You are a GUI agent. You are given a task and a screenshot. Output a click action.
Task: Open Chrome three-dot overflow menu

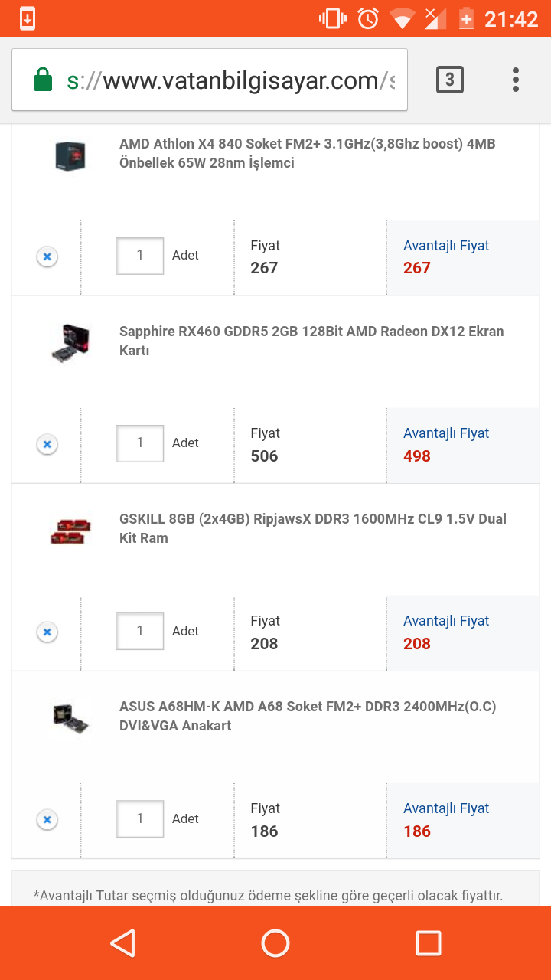[516, 80]
